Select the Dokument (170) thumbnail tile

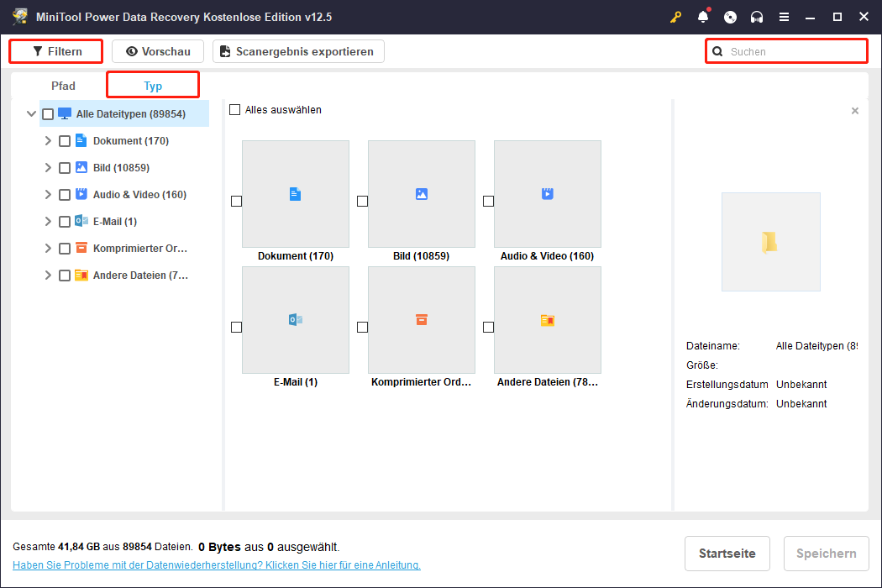296,193
